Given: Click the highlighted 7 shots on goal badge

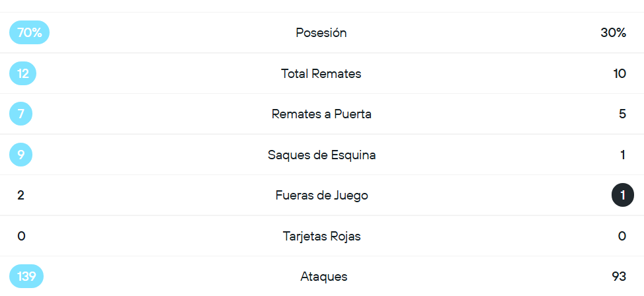Looking at the screenshot, I should click(x=21, y=114).
